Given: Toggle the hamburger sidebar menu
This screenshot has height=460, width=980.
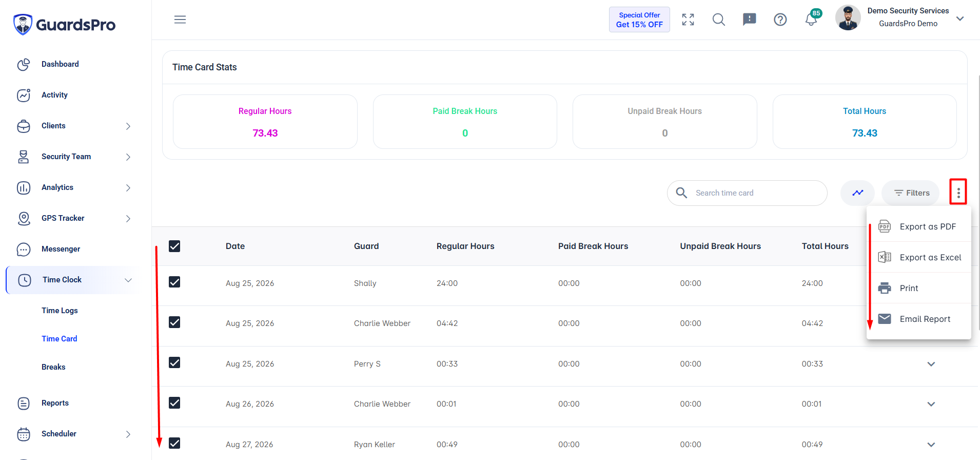Looking at the screenshot, I should click(180, 20).
